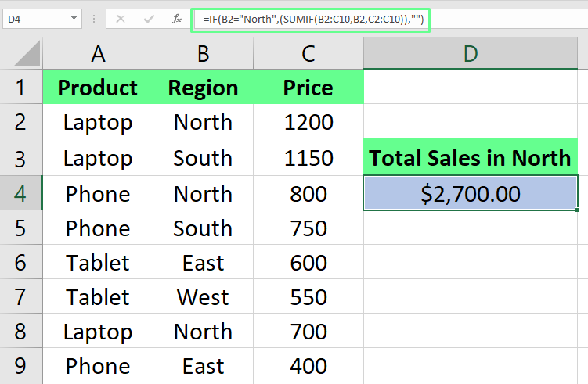
Task: Click the Name Box showing D4
Action: pos(35,19)
